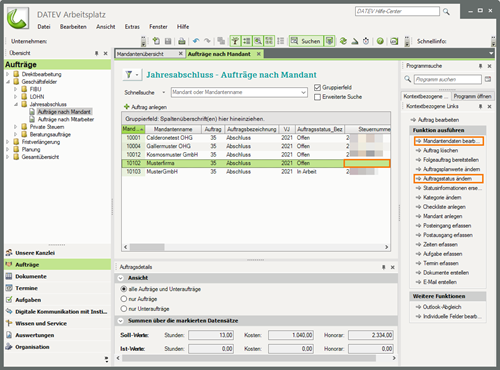Click the green plus Auftrag anlegen icon
The image size is (500, 370).
coord(127,107)
